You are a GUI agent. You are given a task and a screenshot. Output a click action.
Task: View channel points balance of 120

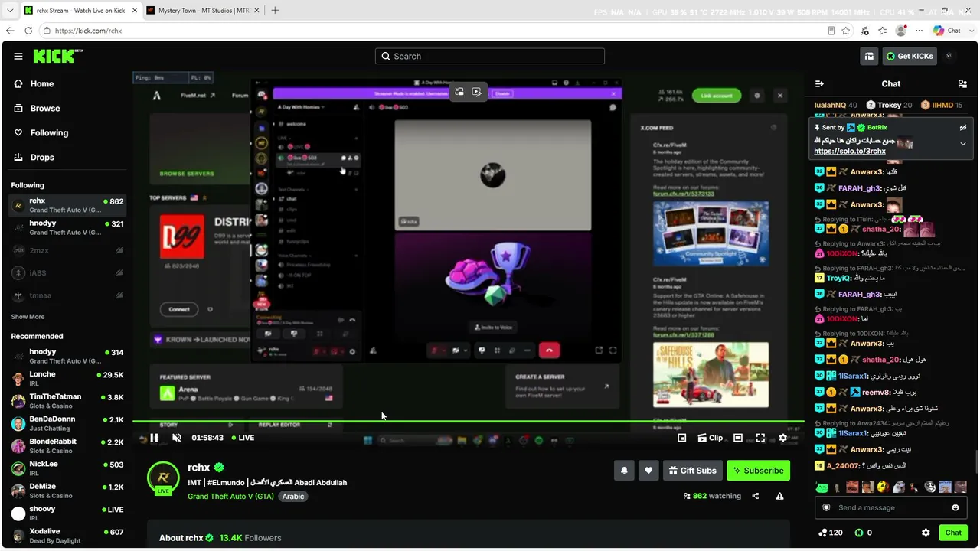tap(831, 533)
